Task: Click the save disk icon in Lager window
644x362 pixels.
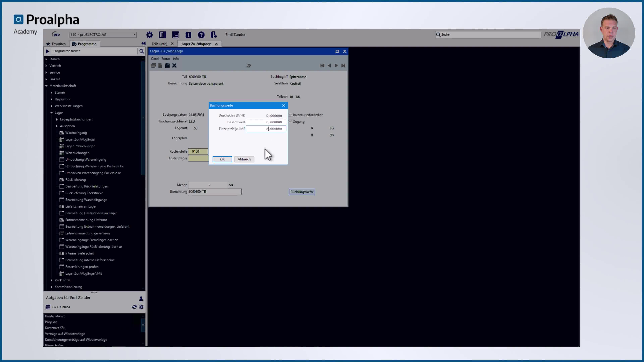Action: pyautogui.click(x=167, y=66)
